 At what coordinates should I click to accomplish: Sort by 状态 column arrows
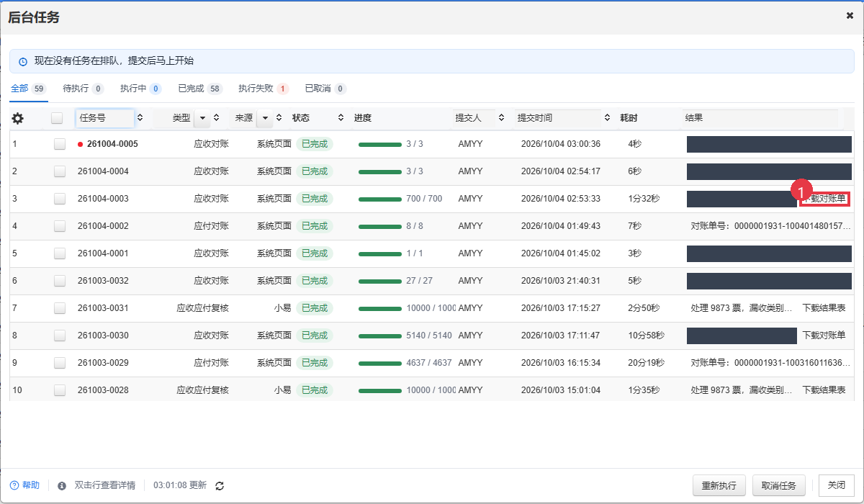tap(341, 117)
